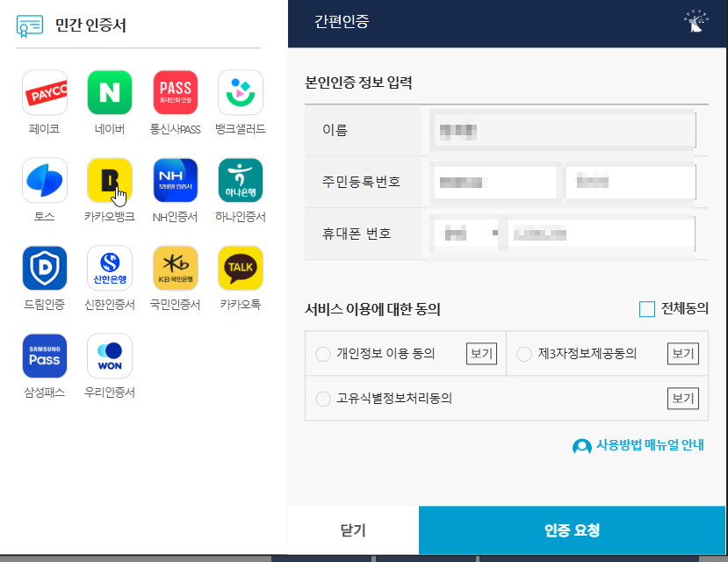
Task: Click 보기 for 개인정보 이용 동의
Action: 481,354
